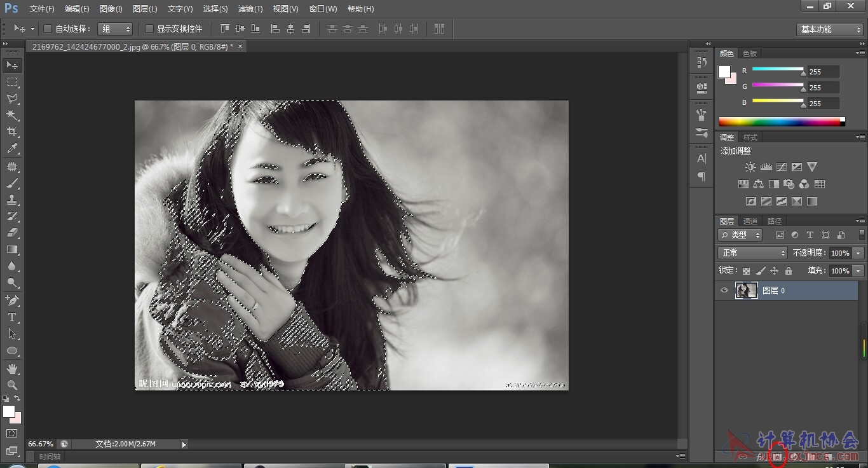Open the 选择(S) menu

215,9
